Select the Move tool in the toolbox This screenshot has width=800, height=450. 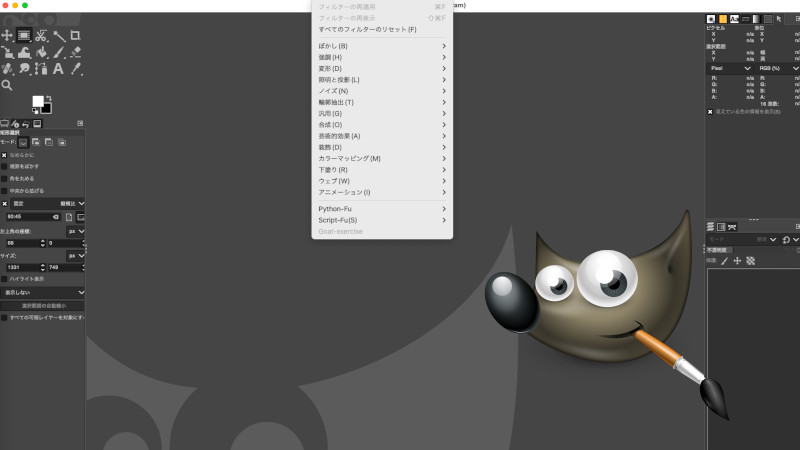click(7, 35)
